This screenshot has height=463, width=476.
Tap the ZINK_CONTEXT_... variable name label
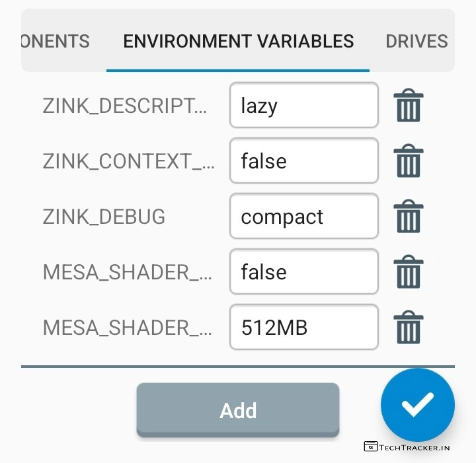[128, 161]
